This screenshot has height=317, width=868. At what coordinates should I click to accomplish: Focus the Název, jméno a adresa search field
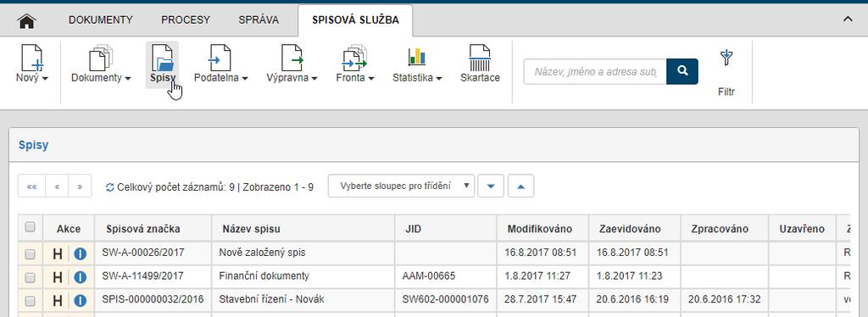click(595, 71)
